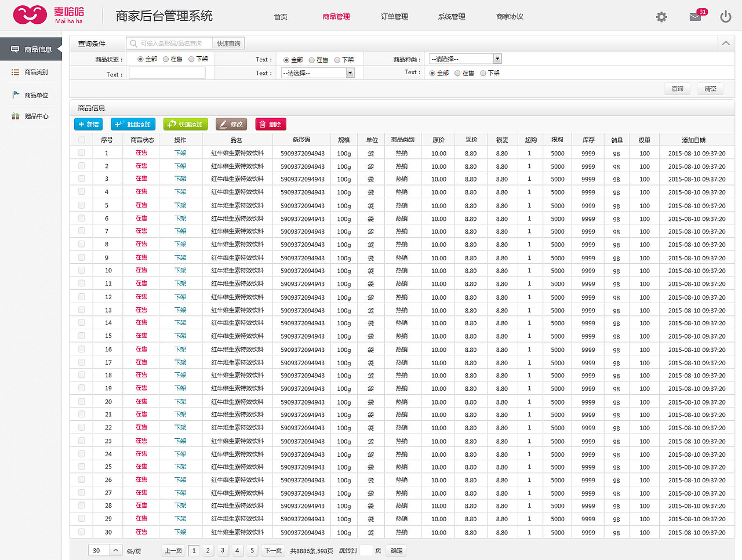
Task: Select 在售 radio in middle Text group
Action: coord(312,60)
